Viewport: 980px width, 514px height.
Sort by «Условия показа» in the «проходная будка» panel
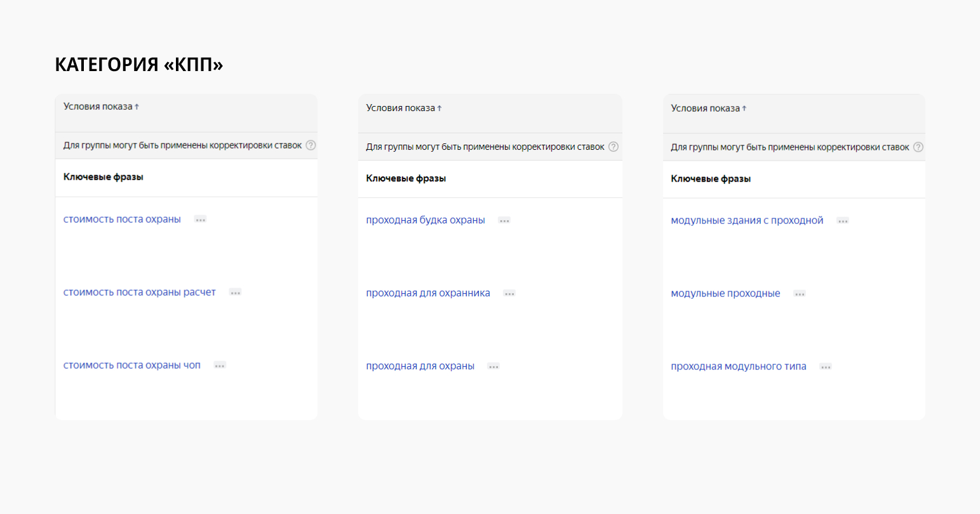(404, 108)
